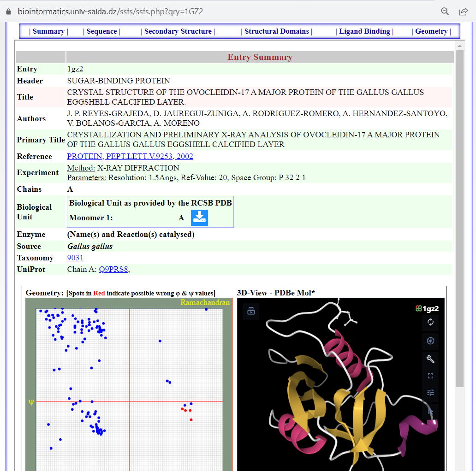Expand the 3D viewer to fullscreen
476x471 pixels.
tap(430, 376)
